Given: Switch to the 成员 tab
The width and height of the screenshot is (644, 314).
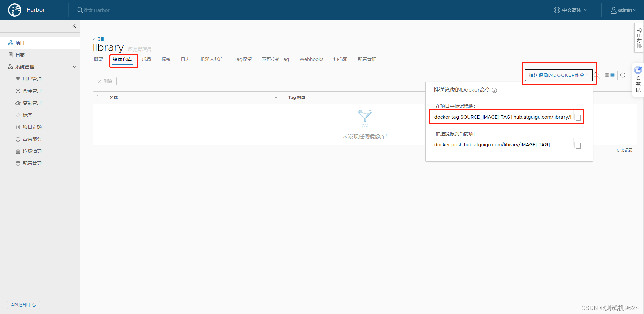Looking at the screenshot, I should tap(147, 59).
